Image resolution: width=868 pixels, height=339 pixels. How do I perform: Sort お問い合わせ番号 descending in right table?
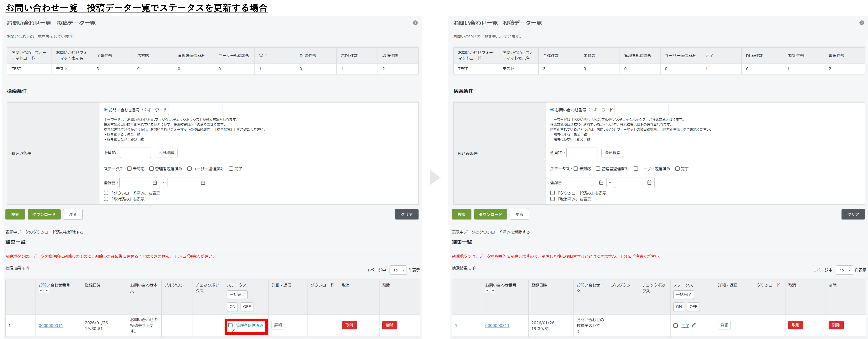tap(493, 290)
